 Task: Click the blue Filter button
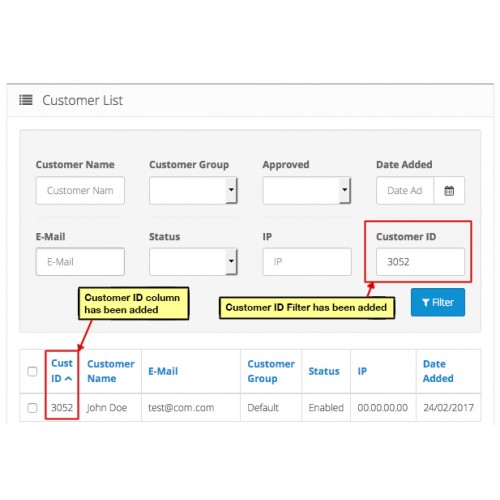click(438, 302)
